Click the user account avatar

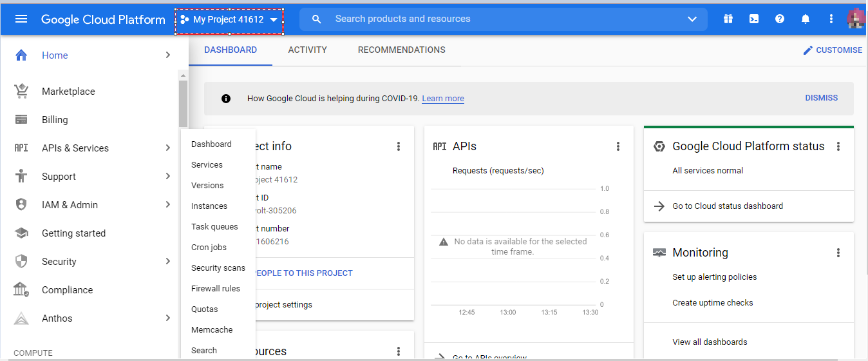pos(857,19)
